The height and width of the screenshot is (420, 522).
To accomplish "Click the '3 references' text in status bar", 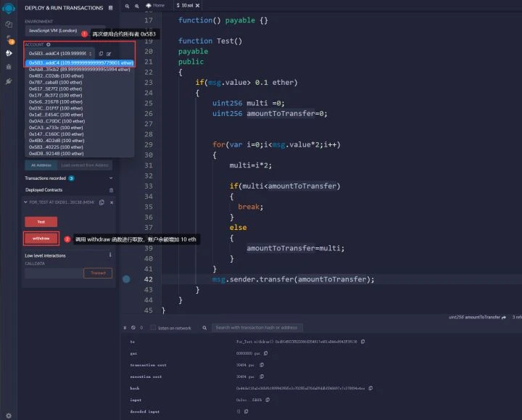I will (x=517, y=318).
